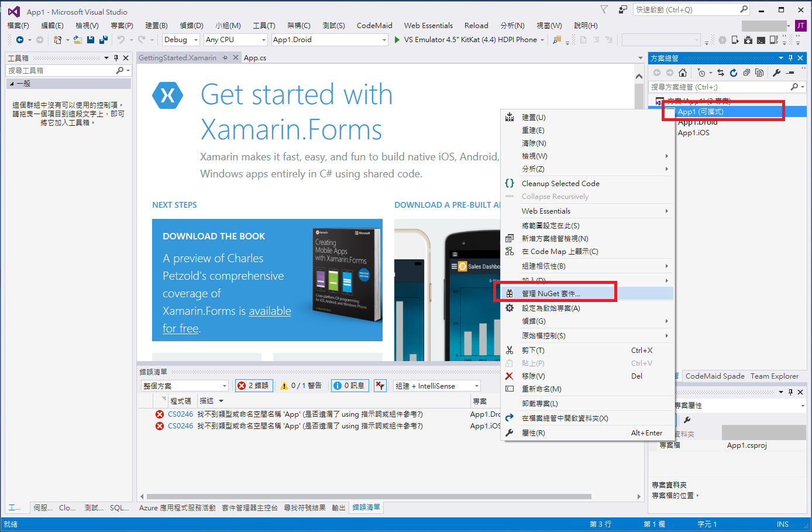
Task: Click the Delete option in the context menu
Action: [588, 376]
